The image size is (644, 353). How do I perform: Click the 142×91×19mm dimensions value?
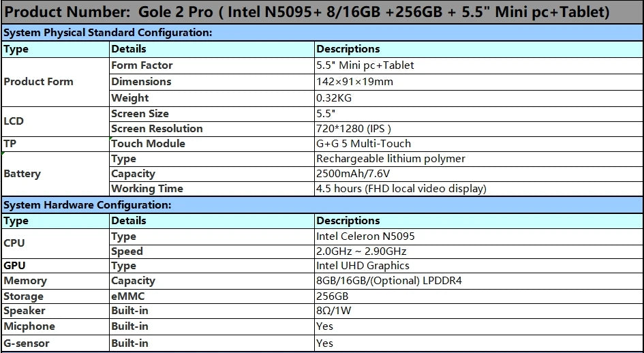pyautogui.click(x=354, y=82)
